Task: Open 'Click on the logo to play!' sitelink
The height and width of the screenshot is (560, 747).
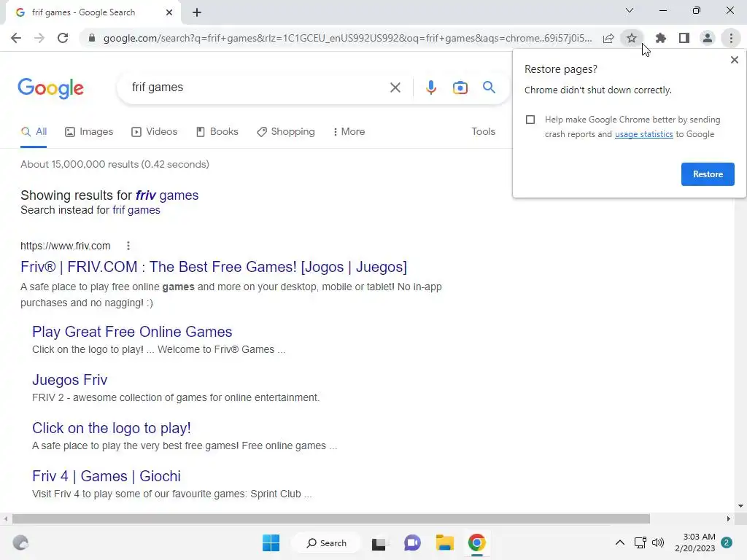Action: [112, 428]
